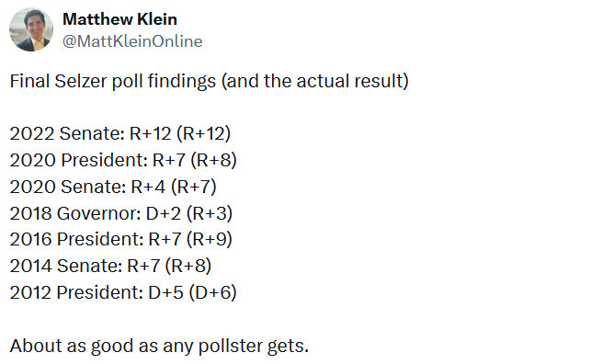Click the (R+3) actual result for 2018 Governor

pos(210,213)
